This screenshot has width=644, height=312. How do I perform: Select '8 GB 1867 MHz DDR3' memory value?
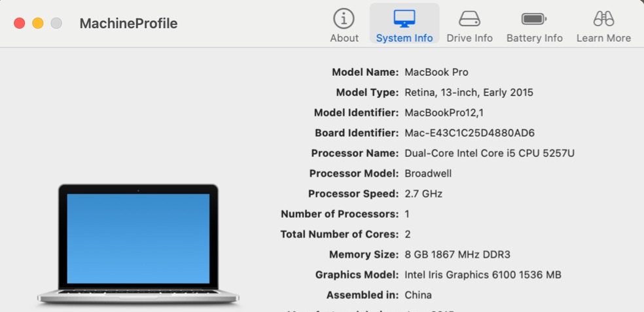457,254
